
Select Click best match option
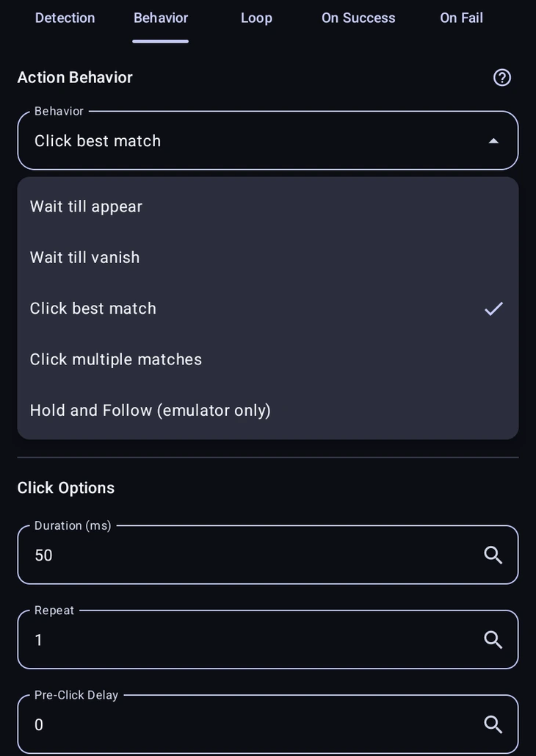268,309
